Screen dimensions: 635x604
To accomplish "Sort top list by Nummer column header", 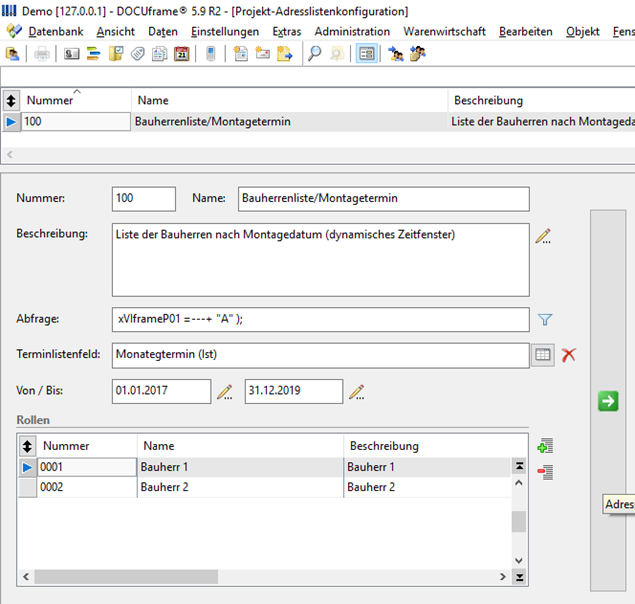I will pyautogui.click(x=75, y=100).
